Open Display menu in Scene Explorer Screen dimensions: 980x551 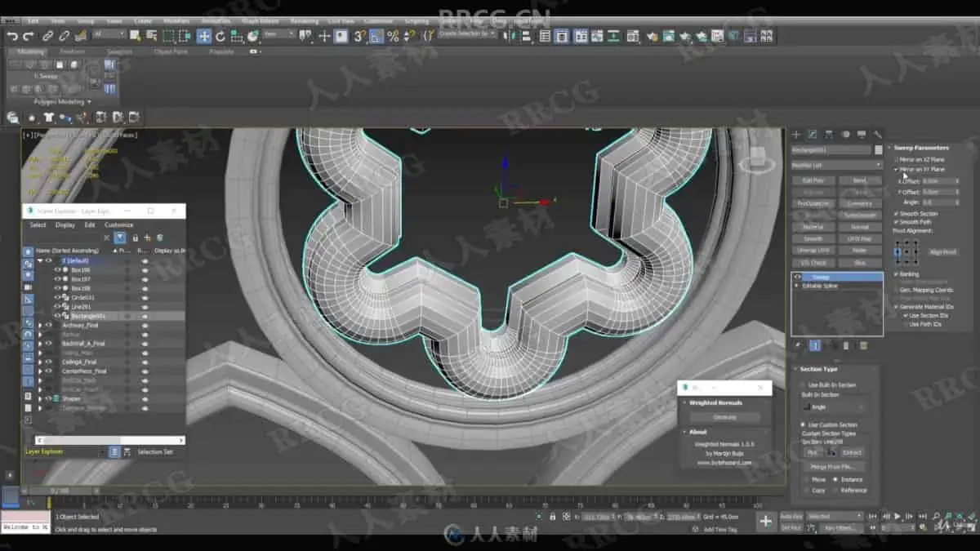point(65,225)
